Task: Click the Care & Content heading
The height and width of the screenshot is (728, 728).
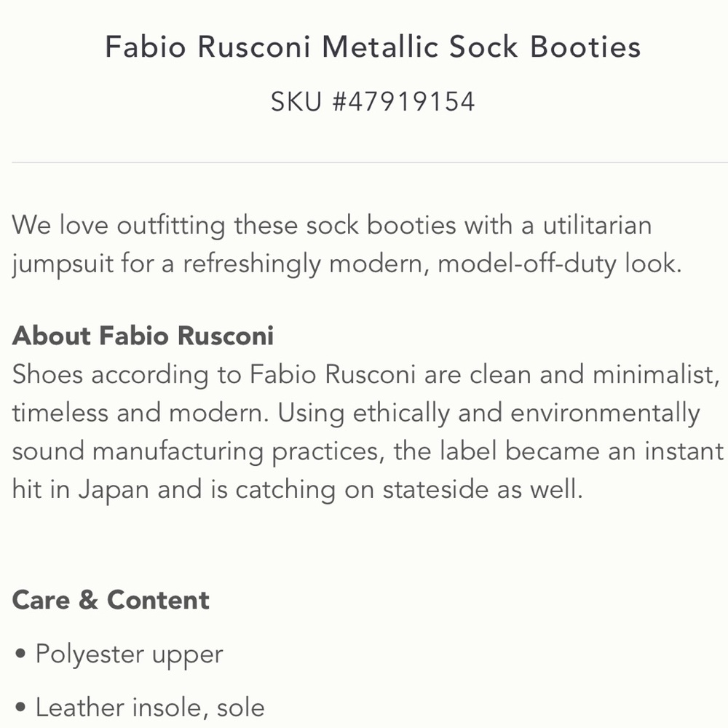Action: click(x=111, y=599)
